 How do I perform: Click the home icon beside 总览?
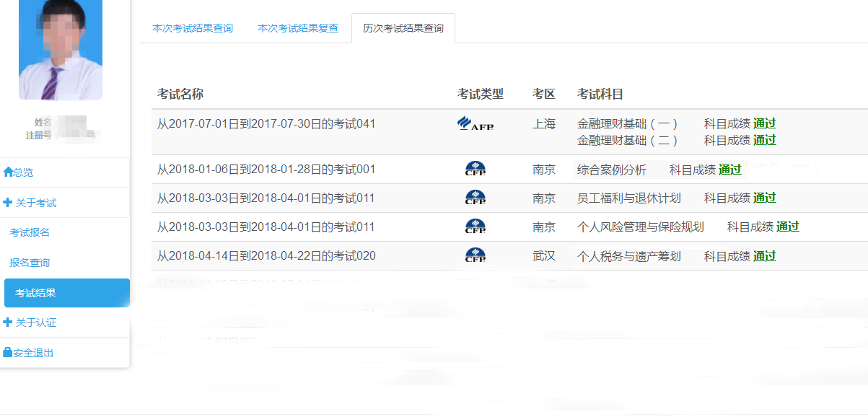pyautogui.click(x=8, y=172)
